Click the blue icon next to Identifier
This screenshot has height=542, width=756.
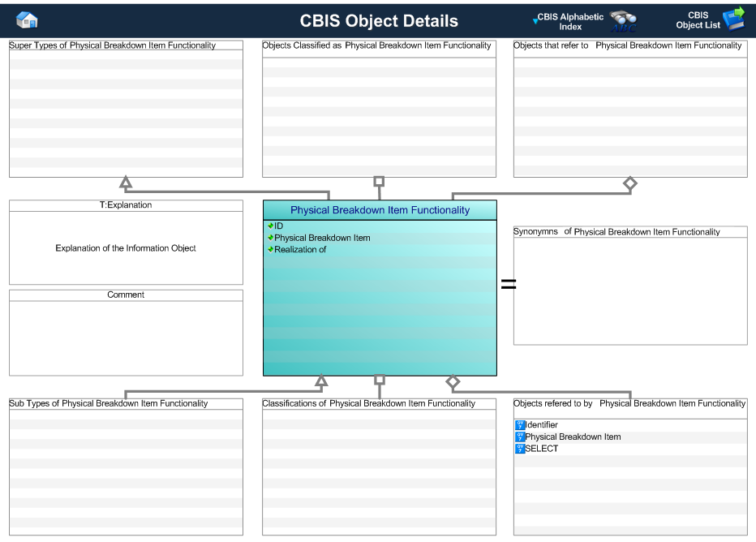pos(520,425)
